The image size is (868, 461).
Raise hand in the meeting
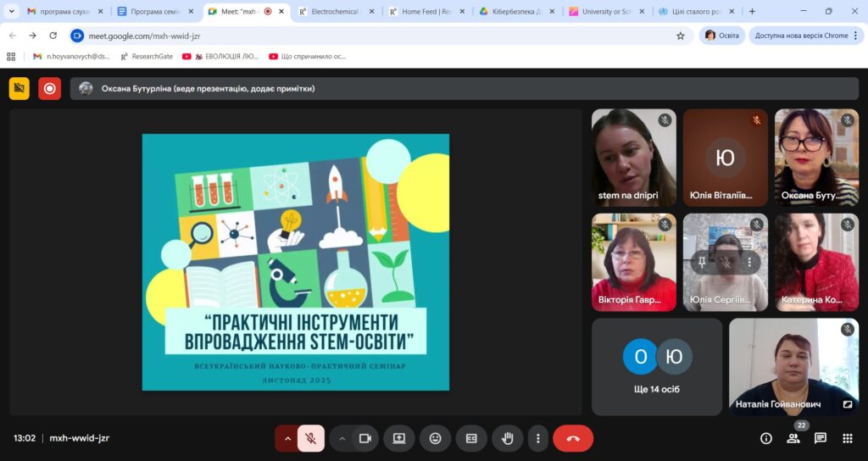pyautogui.click(x=508, y=438)
